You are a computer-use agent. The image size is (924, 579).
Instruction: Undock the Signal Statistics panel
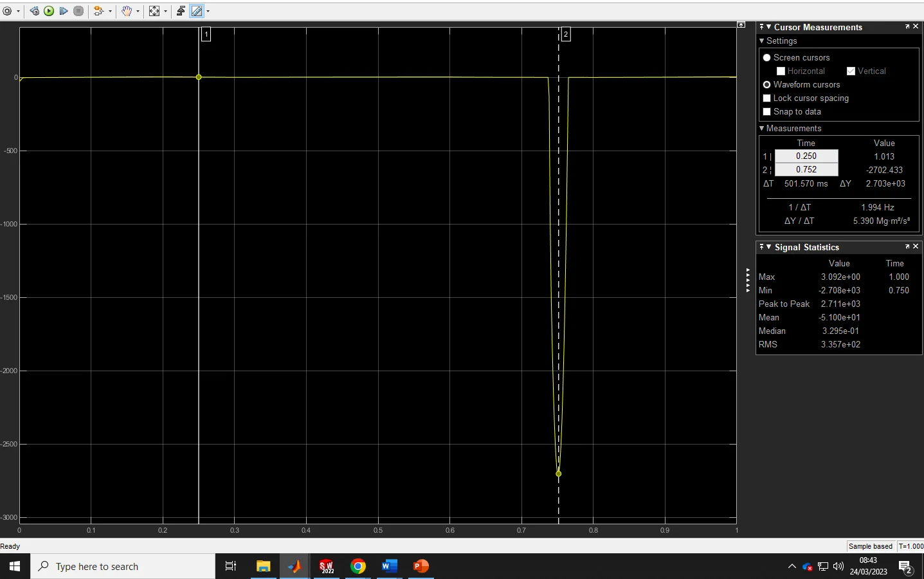[907, 246]
